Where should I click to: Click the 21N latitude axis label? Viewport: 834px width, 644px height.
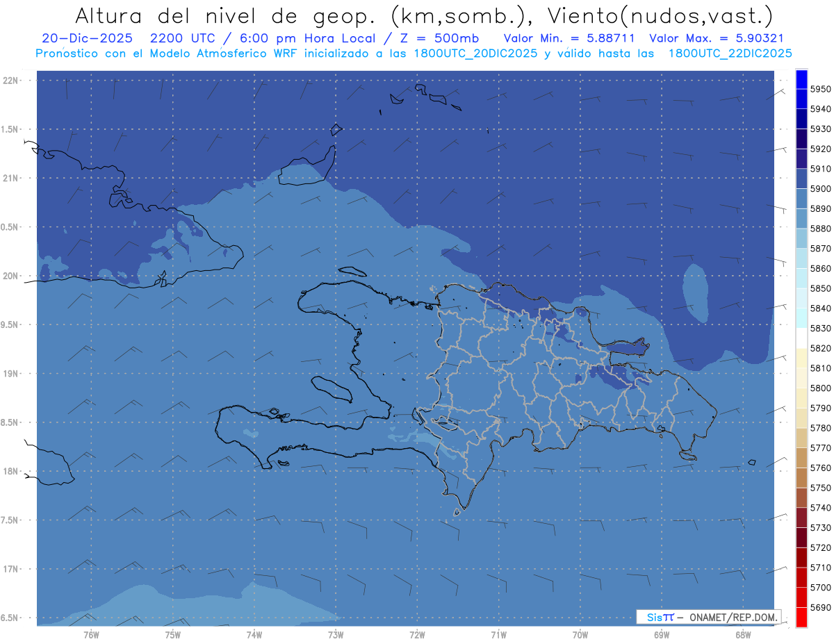(x=10, y=179)
